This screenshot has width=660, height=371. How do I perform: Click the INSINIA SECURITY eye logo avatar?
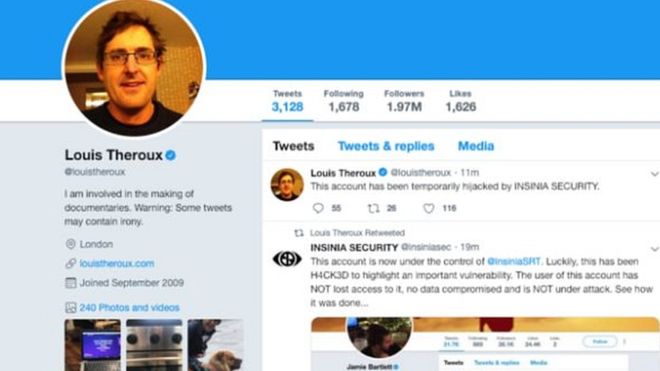coord(287,259)
